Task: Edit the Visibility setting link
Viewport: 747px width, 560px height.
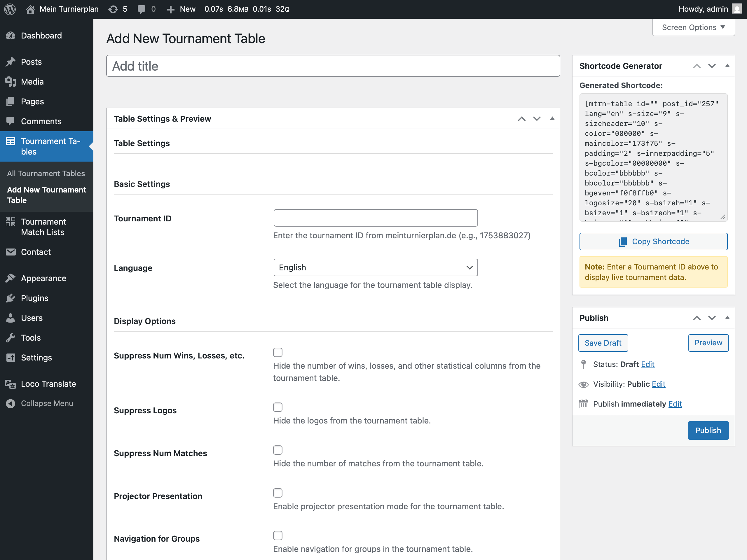Action: coord(658,384)
